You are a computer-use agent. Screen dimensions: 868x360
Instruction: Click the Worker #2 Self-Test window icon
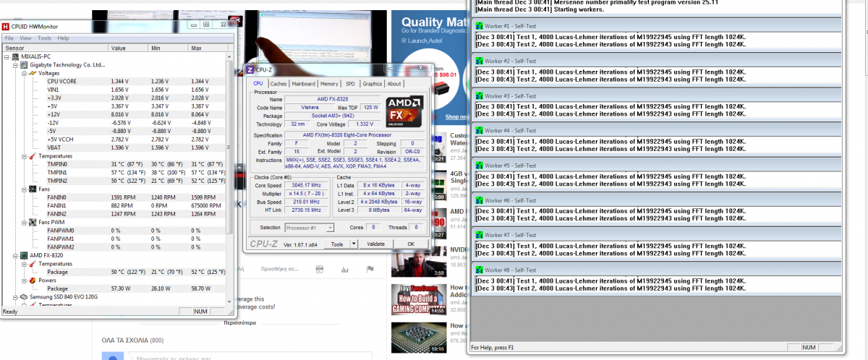coord(478,61)
